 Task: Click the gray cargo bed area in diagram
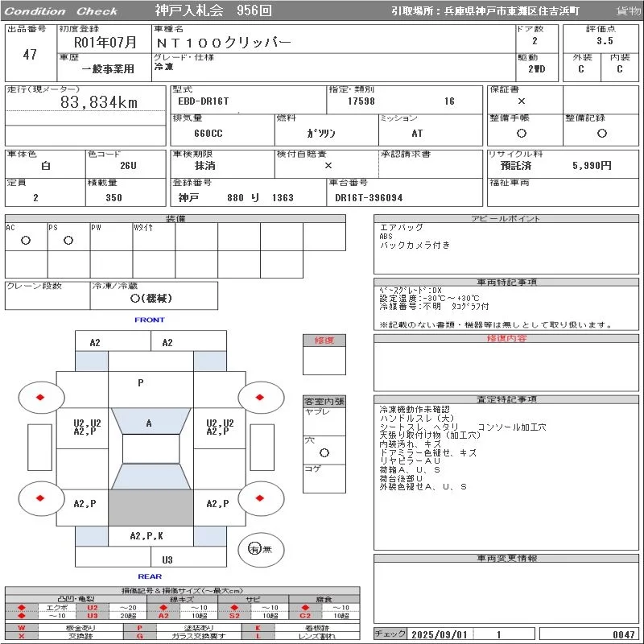151,509
